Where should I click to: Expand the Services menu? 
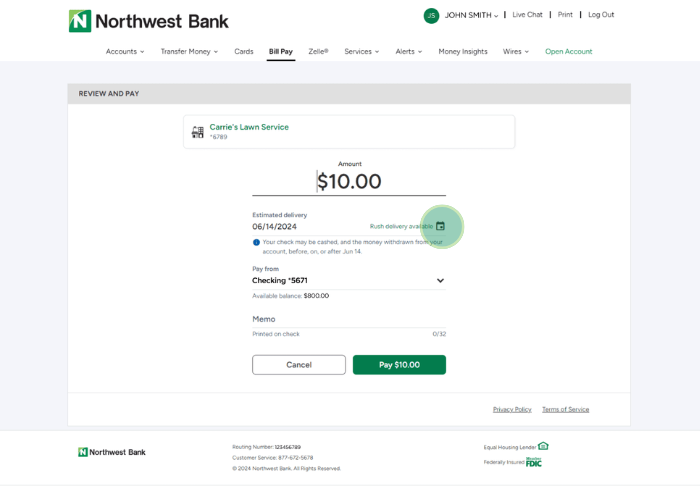(x=361, y=51)
